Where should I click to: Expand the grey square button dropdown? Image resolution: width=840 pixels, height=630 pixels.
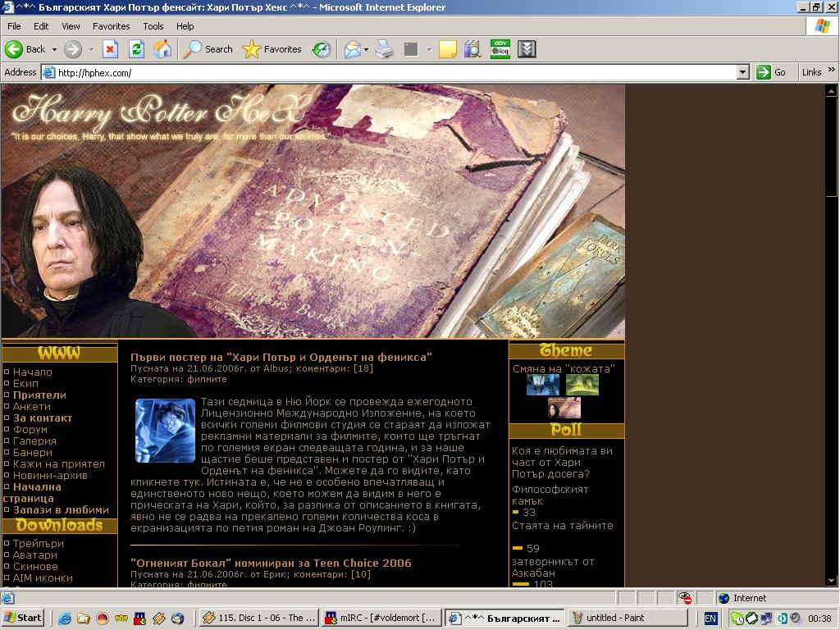(x=428, y=49)
